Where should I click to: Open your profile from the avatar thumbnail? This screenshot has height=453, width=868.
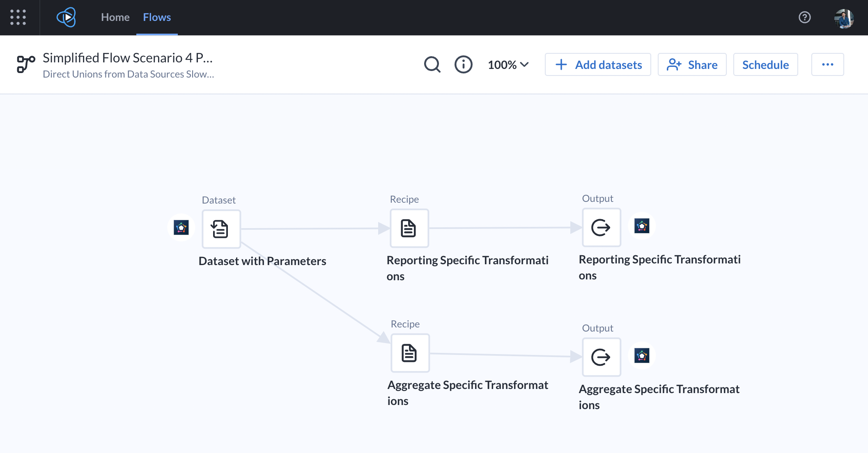843,17
